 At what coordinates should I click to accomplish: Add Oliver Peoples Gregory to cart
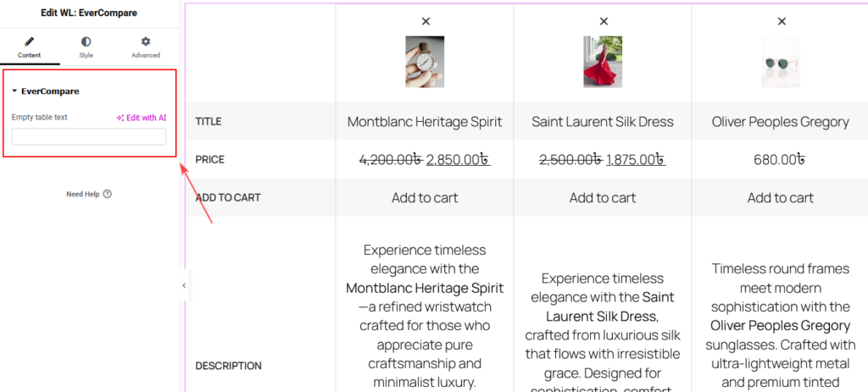coord(781,197)
